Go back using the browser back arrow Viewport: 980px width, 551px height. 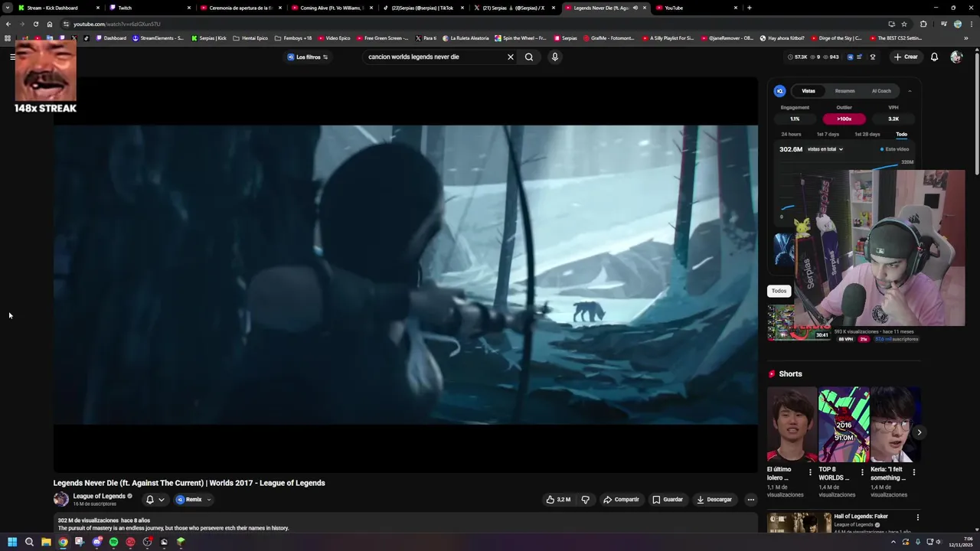pos(8,24)
